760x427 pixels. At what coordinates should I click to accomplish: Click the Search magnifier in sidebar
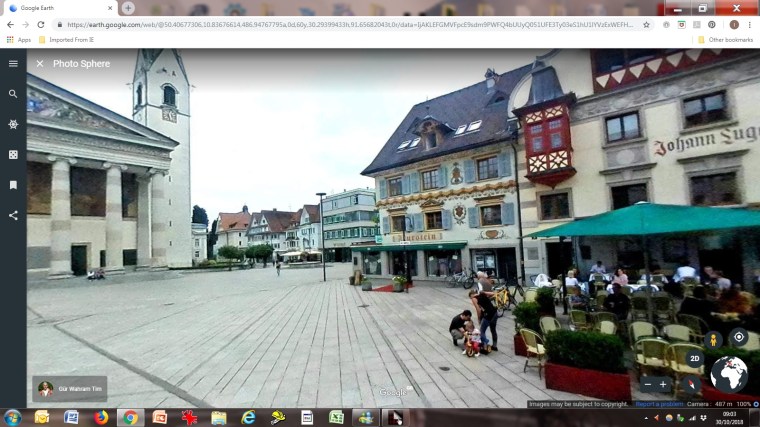(13, 94)
